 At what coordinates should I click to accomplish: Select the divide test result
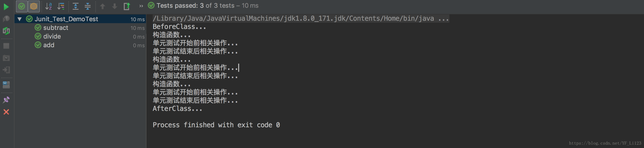point(52,37)
